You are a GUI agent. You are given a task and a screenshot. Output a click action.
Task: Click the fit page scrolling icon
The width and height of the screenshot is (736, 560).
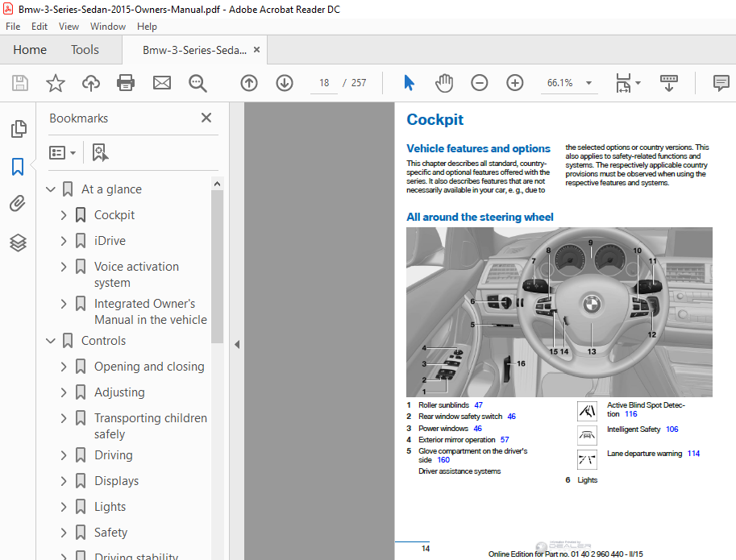[x=623, y=83]
